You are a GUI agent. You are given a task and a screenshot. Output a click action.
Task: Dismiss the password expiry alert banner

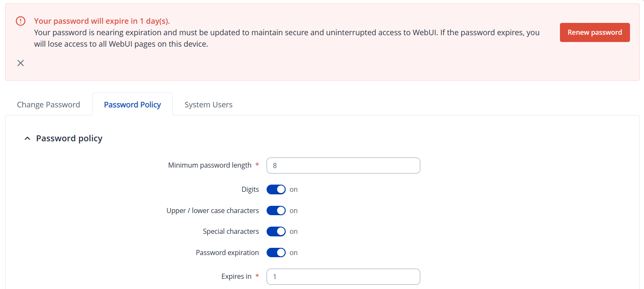pos(20,63)
